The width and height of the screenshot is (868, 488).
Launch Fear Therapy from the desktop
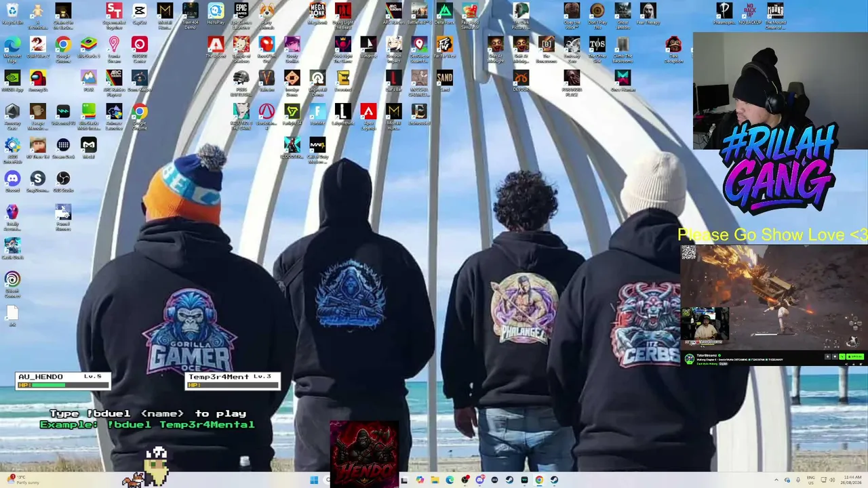tap(648, 14)
